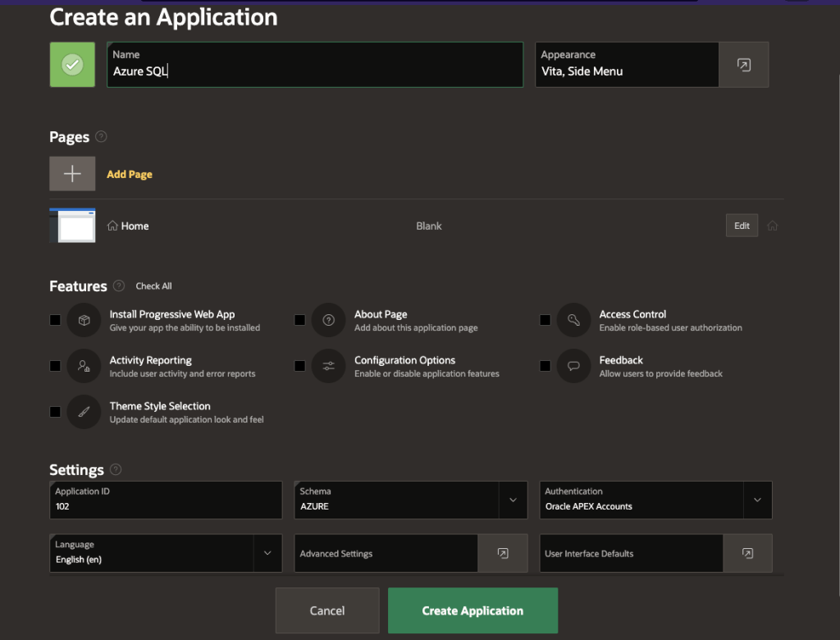Expand the Schema dropdown
Viewport: 840px width, 640px height.
513,500
